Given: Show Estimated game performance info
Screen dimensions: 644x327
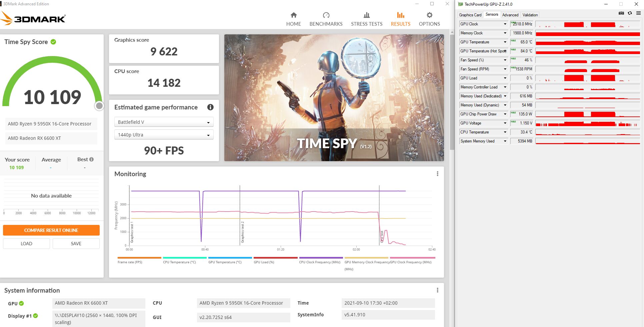Looking at the screenshot, I should point(210,107).
